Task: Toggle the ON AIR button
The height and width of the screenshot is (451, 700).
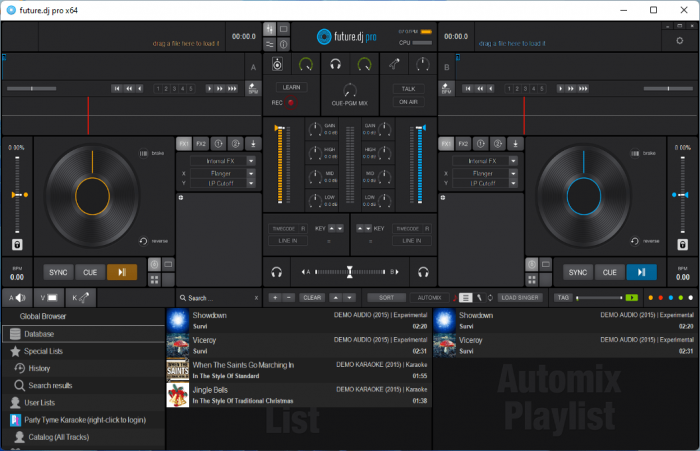Action: [408, 102]
